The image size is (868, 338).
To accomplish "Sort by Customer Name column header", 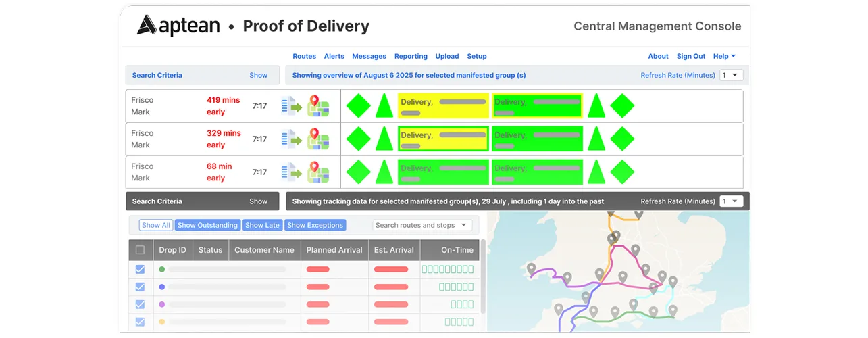I will coord(264,250).
